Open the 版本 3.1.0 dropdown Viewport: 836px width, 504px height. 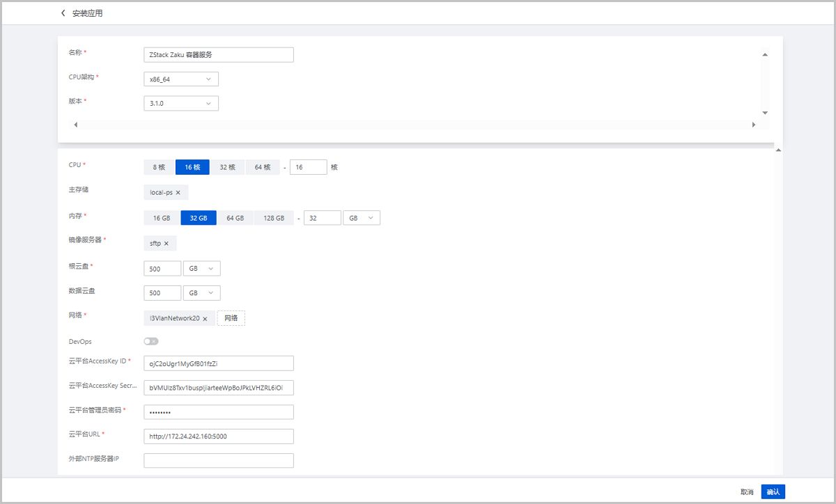pos(180,104)
